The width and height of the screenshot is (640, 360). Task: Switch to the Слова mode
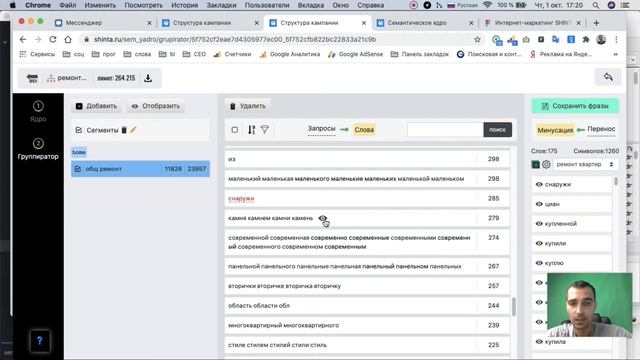(364, 130)
